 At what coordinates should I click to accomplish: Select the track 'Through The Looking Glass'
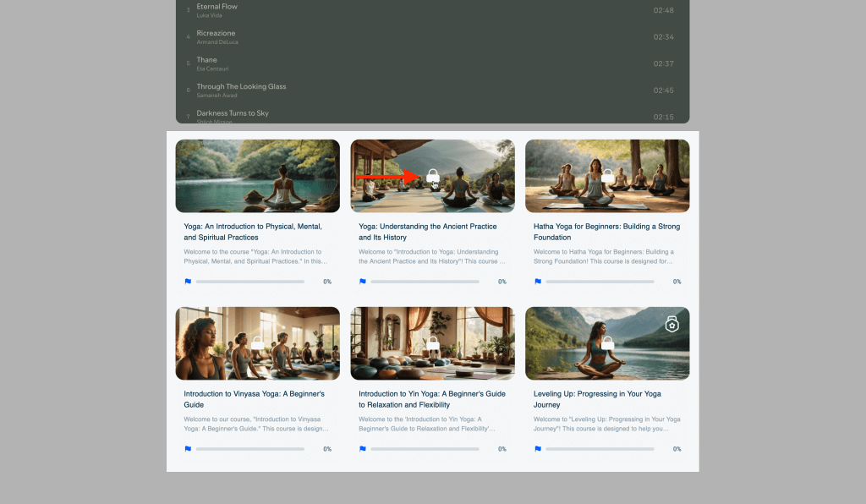(x=241, y=86)
